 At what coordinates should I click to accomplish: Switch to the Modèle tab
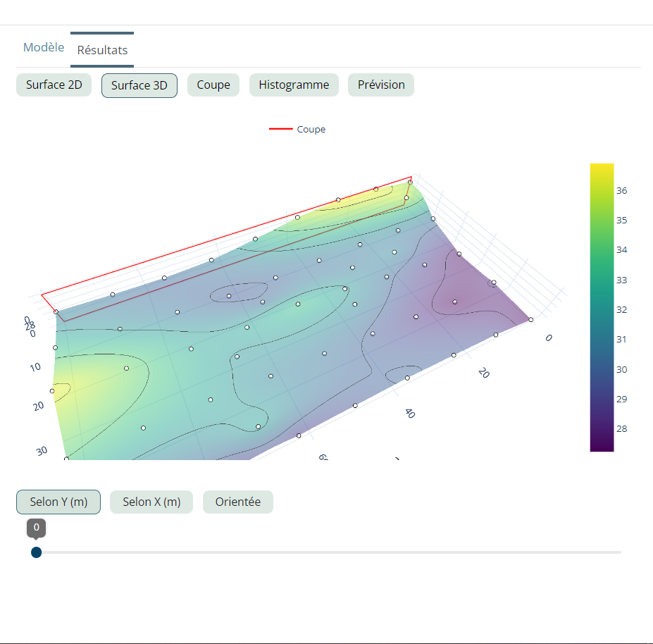coord(44,48)
